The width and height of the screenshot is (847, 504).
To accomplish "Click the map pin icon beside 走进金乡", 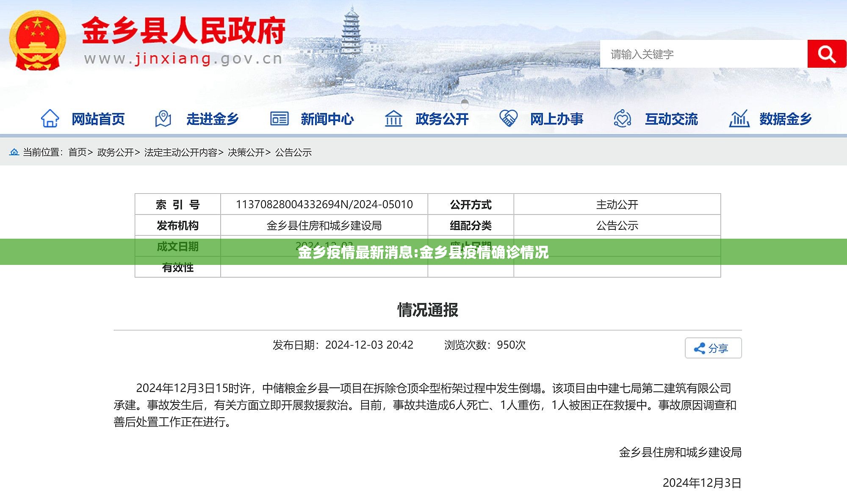I will (x=163, y=118).
